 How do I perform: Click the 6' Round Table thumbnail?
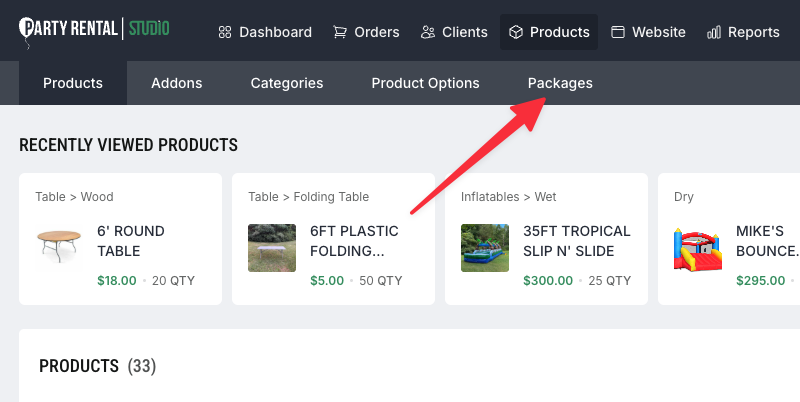[x=59, y=247]
